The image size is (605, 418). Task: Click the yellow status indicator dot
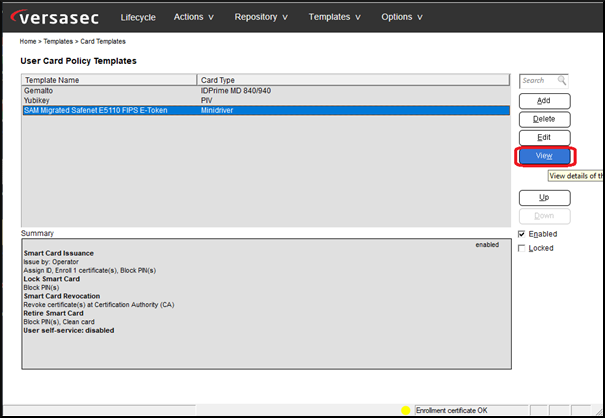tap(406, 410)
